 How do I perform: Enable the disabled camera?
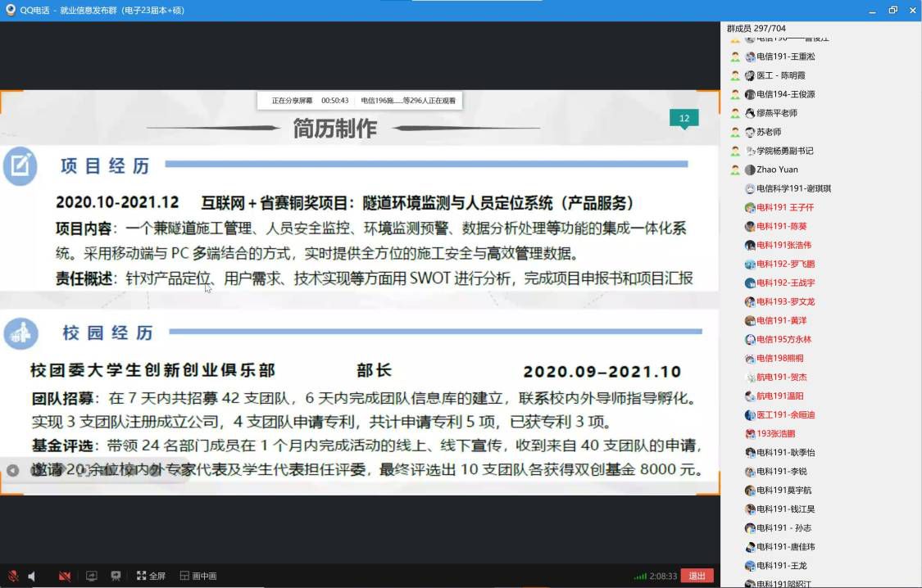point(66,575)
